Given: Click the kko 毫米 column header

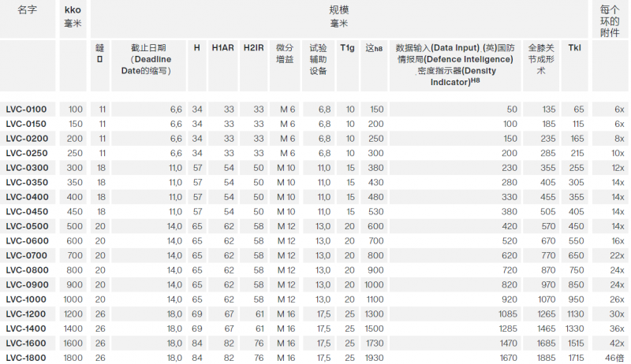Looking at the screenshot, I should click(x=73, y=17).
